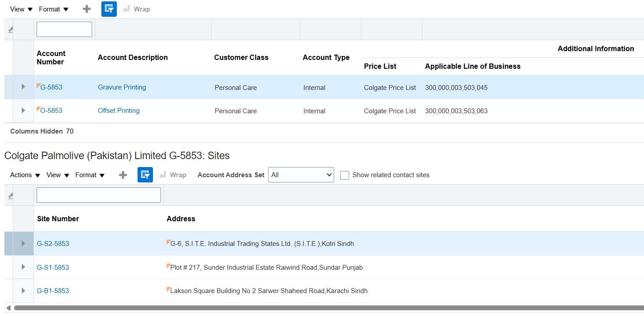Screen dimensions: 644x316
Task: Open account O-5853 link
Action: tap(51, 111)
